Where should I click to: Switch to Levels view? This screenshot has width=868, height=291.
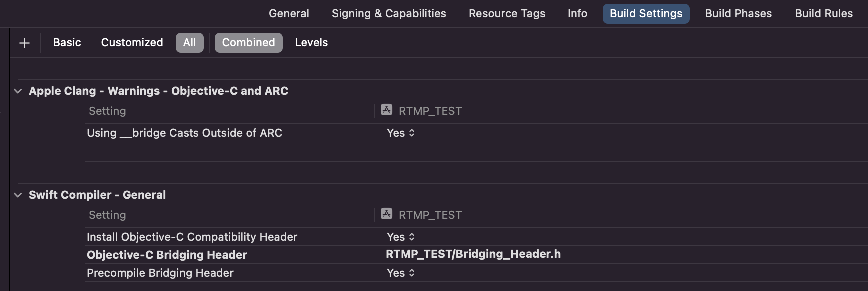pyautogui.click(x=311, y=43)
